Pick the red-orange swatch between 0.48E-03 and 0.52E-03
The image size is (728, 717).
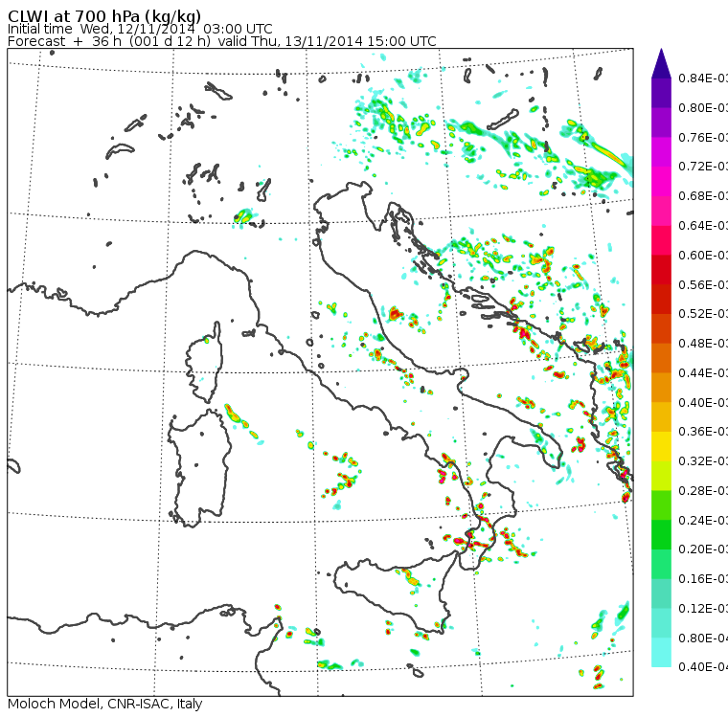(661, 328)
